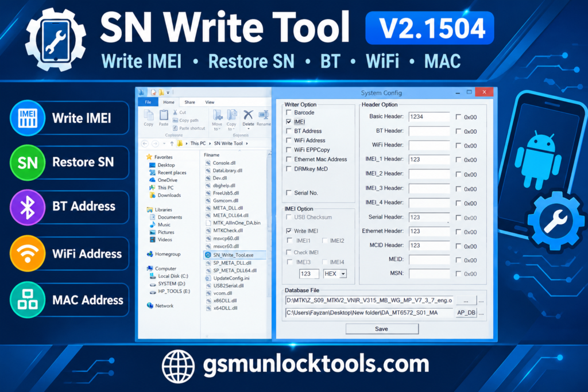
Task: Click the green Restore SN icon
Action: (x=28, y=162)
